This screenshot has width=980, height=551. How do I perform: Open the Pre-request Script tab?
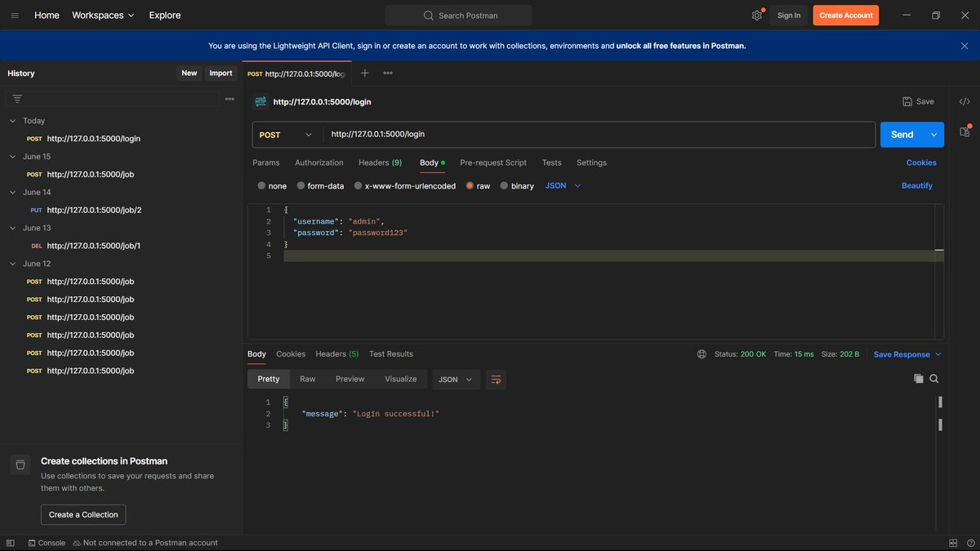[x=493, y=162]
